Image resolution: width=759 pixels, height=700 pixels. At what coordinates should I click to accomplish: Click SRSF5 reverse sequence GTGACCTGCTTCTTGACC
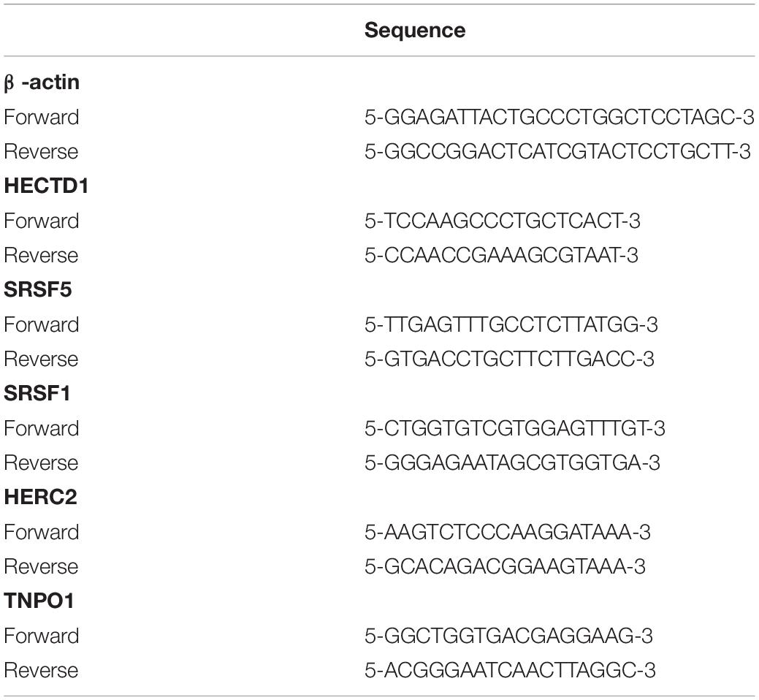[509, 359]
